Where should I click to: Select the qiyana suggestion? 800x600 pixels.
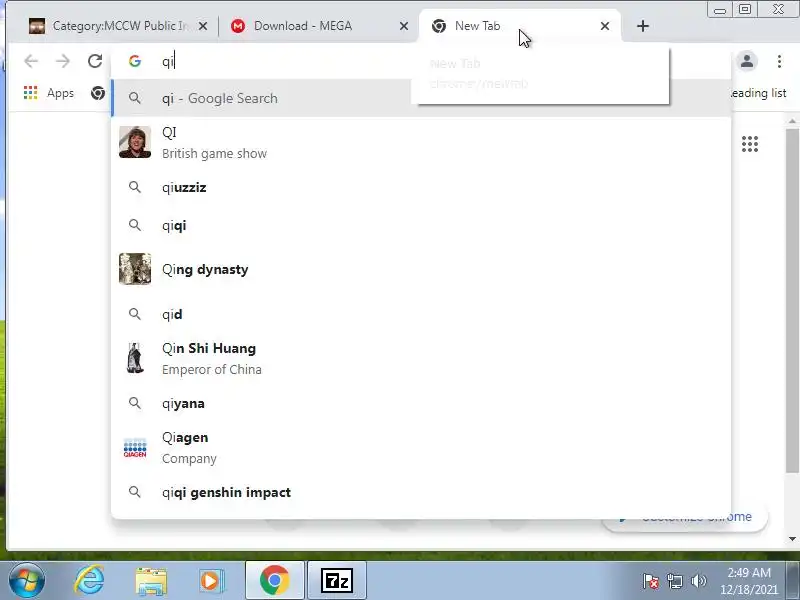[x=421, y=403]
